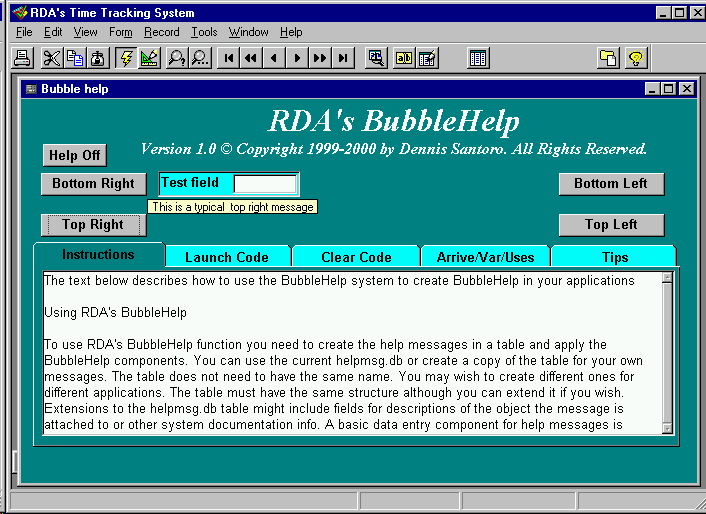Switch to the Arrive/Var/Uses tab

[x=485, y=257]
